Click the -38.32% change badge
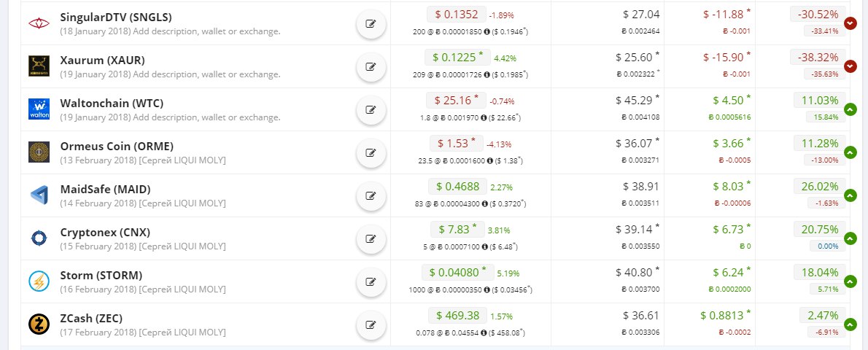 [x=818, y=57]
